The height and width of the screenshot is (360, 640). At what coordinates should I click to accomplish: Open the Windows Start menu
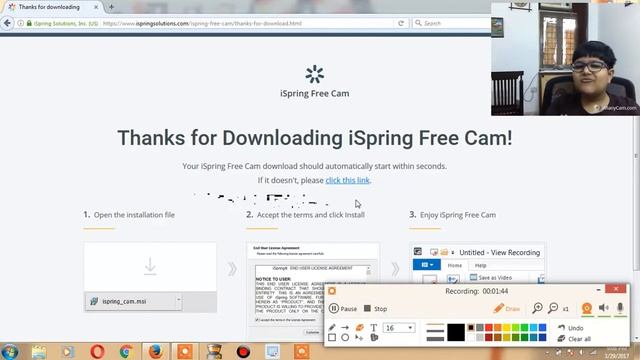pyautogui.click(x=10, y=351)
